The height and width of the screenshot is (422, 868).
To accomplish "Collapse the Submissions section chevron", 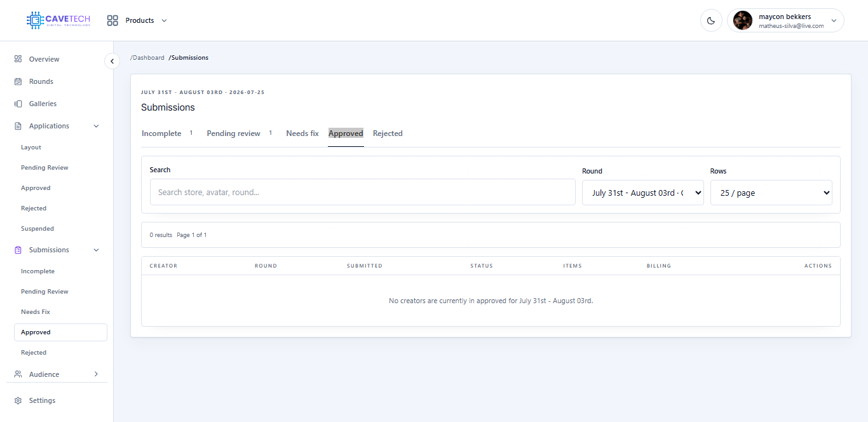I will click(x=97, y=250).
